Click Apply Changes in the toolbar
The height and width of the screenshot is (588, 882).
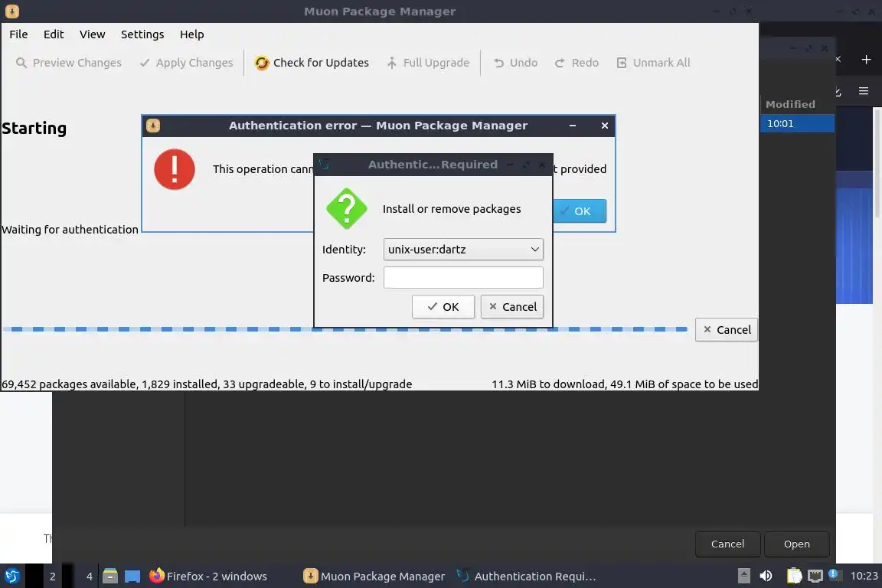click(x=186, y=63)
